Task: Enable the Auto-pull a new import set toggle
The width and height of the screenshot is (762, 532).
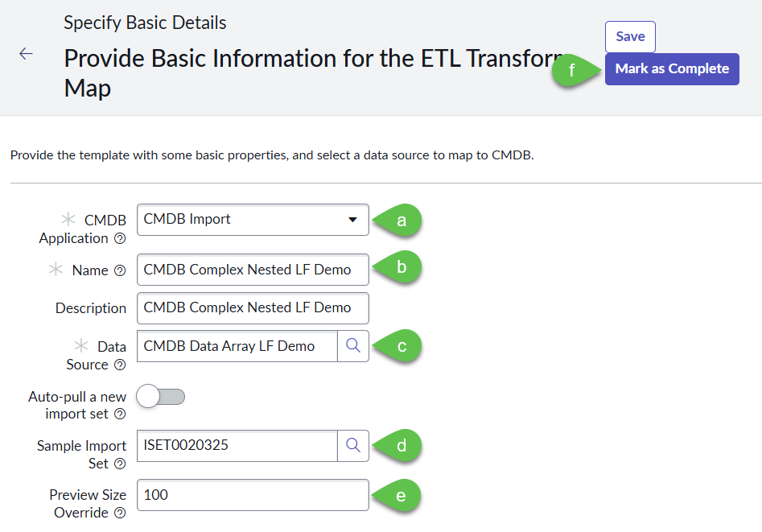Action: tap(161, 396)
